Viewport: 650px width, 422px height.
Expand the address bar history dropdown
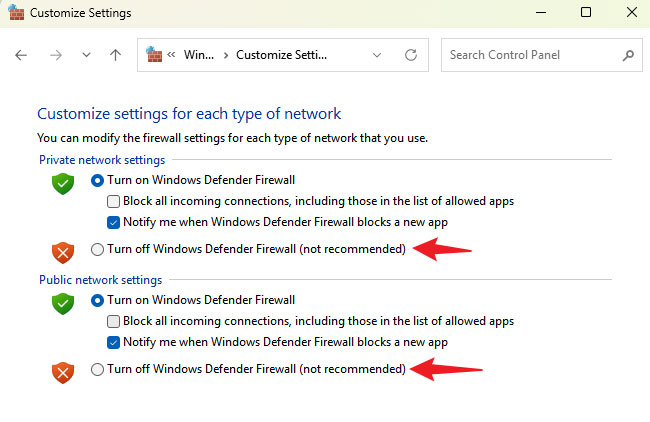click(377, 55)
